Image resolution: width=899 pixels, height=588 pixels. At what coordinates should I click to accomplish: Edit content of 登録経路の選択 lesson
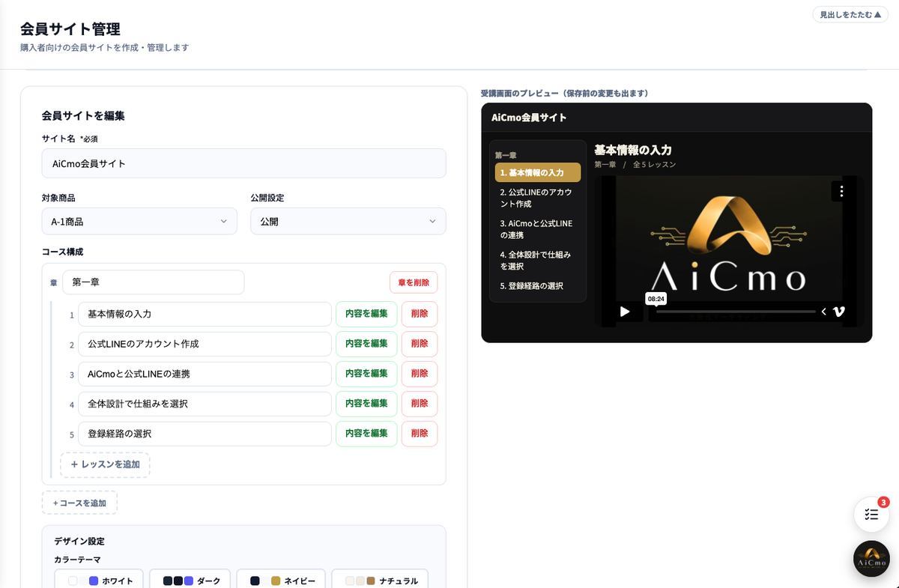(366, 434)
